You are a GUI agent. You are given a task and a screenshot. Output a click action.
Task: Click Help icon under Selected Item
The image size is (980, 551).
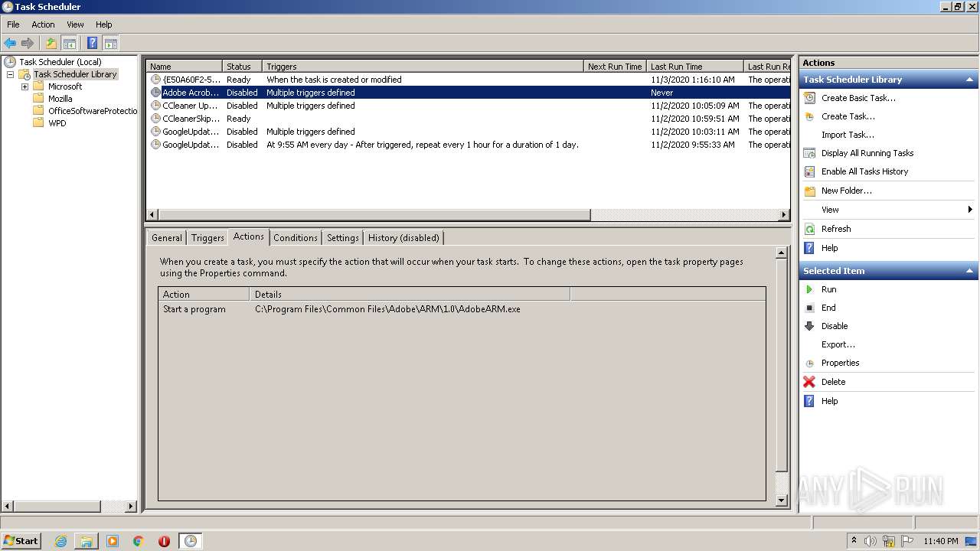[809, 401]
